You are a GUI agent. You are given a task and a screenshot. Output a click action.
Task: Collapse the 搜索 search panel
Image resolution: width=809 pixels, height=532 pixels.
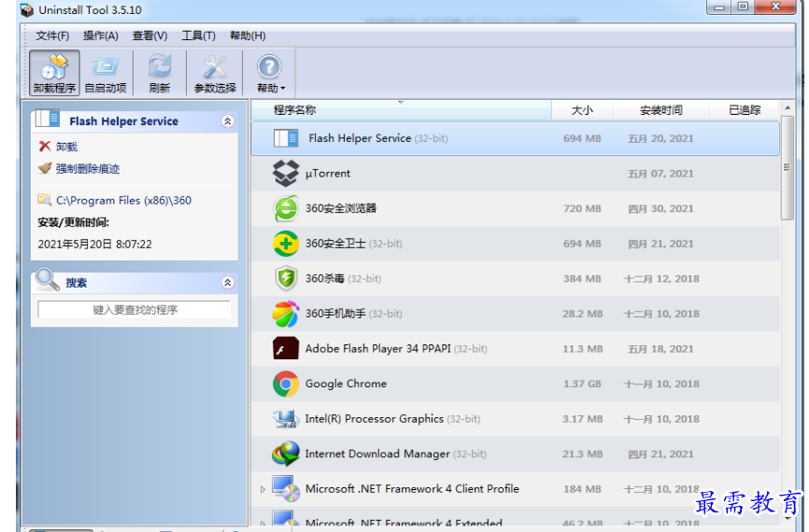click(x=227, y=283)
